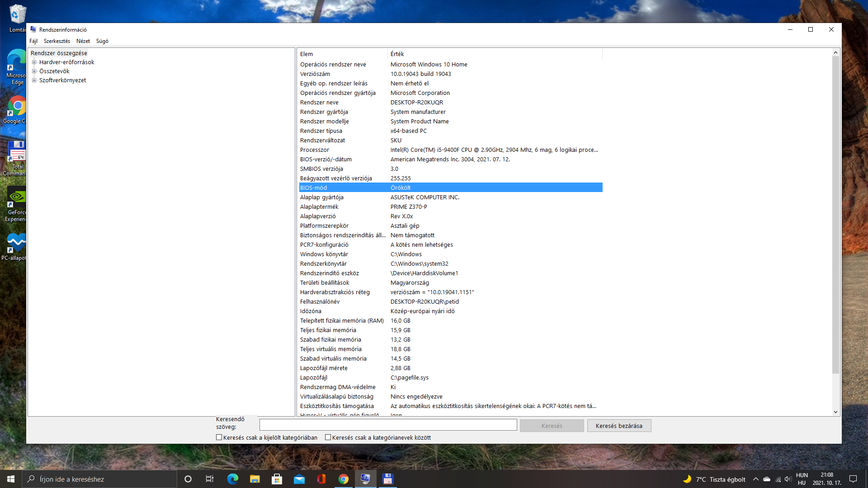The image size is (868, 488).
Task: Click the greyed-out Keresés button
Action: (552, 426)
